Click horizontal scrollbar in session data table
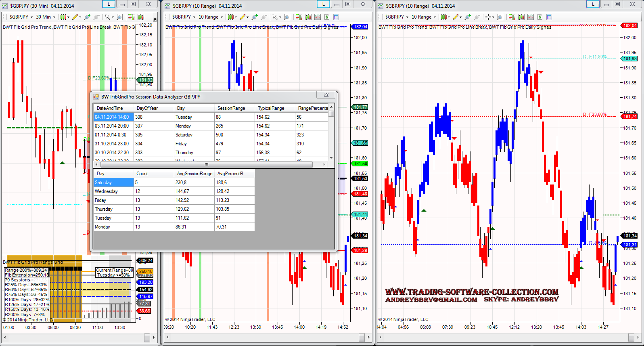The image size is (644, 346). (206, 164)
